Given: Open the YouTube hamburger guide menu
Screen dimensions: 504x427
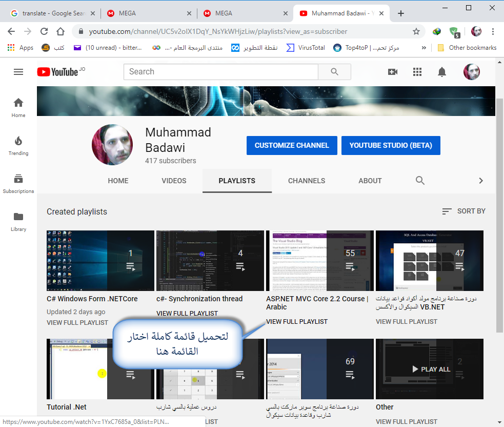Looking at the screenshot, I should click(x=18, y=72).
